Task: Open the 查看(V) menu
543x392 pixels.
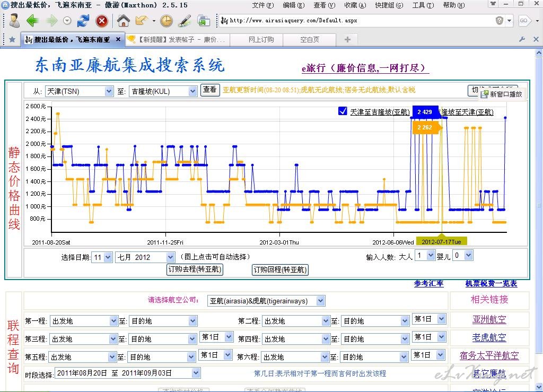Action: (325, 5)
